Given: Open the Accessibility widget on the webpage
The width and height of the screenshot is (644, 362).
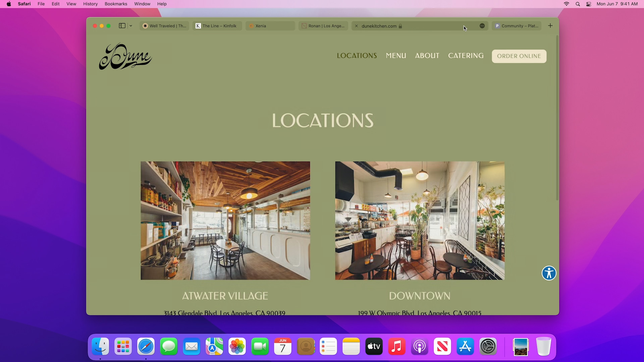Looking at the screenshot, I should pyautogui.click(x=549, y=273).
